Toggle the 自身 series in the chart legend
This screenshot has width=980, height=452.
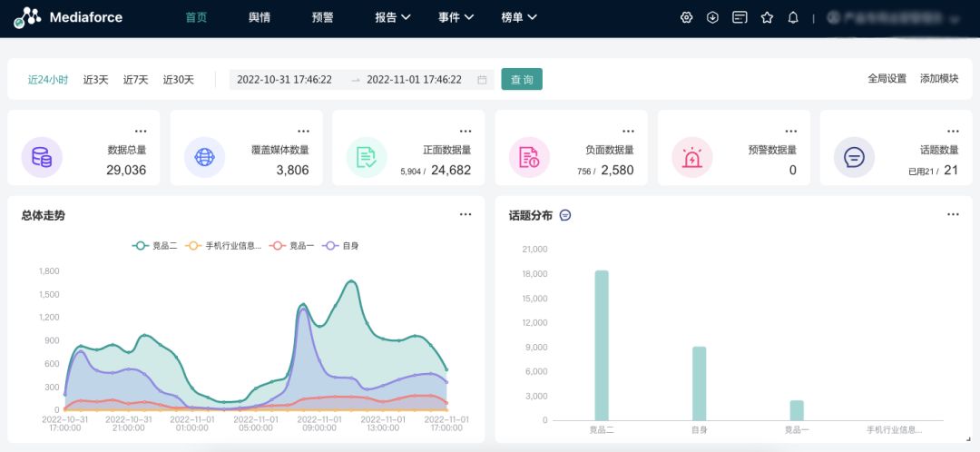tap(340, 246)
